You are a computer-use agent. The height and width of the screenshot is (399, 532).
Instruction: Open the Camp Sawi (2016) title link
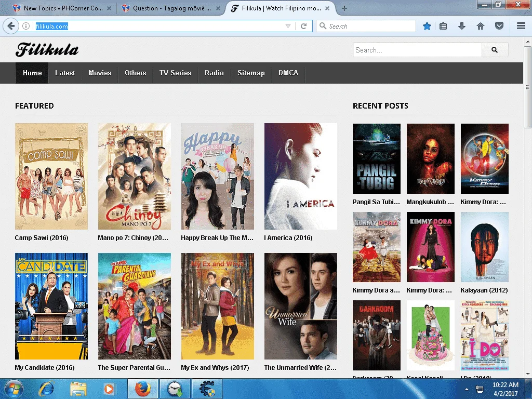pos(42,238)
